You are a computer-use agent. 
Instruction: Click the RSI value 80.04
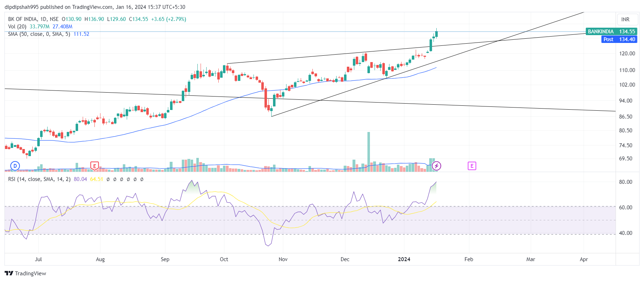(x=80, y=179)
